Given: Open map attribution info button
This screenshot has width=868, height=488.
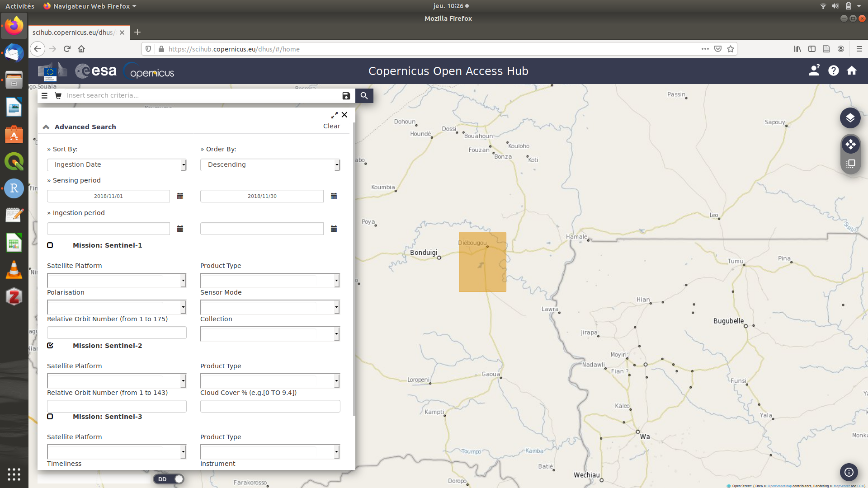Looking at the screenshot, I should 849,472.
